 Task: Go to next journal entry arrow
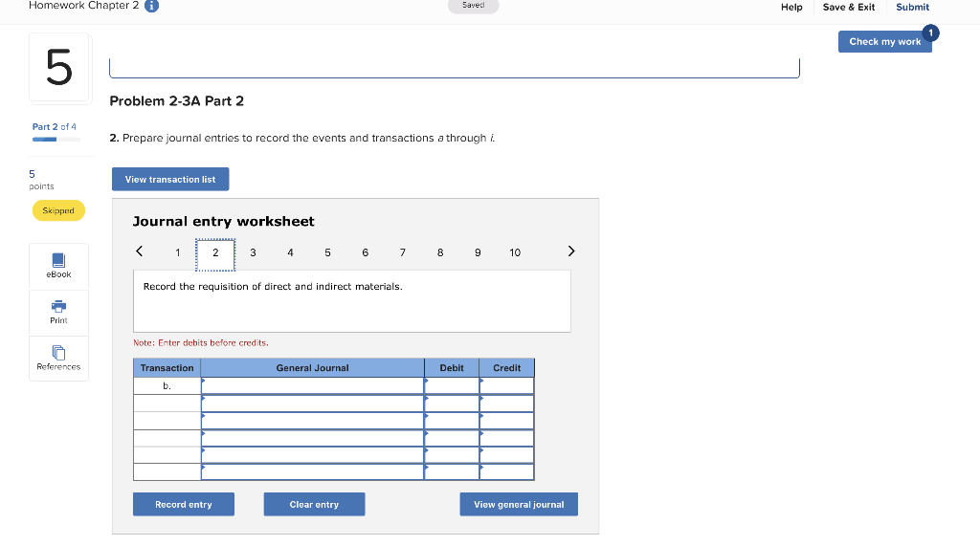[x=570, y=251]
